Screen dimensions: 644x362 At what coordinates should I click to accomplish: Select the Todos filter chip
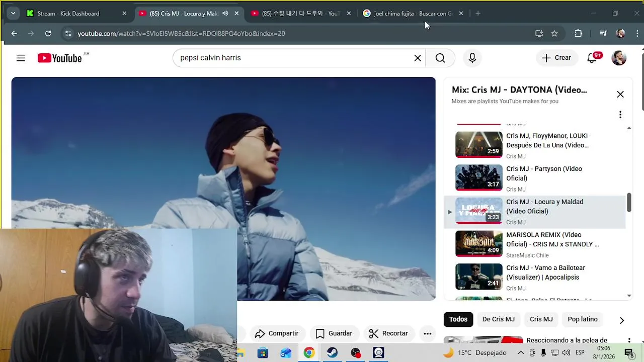(458, 319)
